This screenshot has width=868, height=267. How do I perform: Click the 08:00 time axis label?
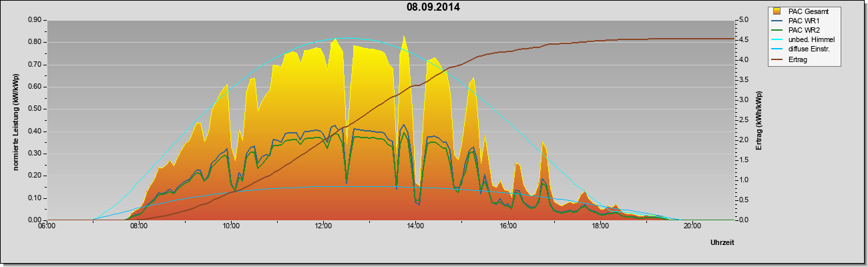point(139,226)
